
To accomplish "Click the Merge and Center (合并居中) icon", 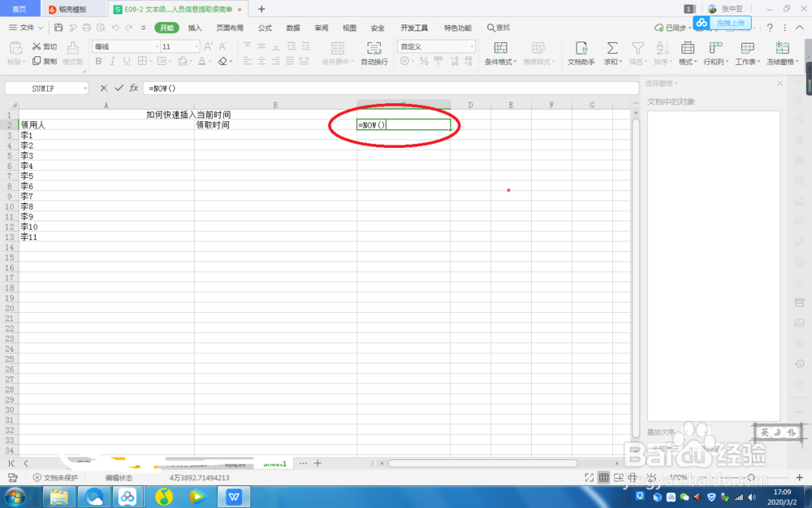I will (338, 48).
